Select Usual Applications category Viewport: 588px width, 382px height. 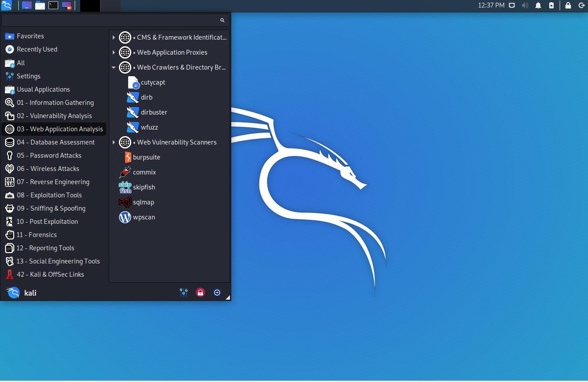[x=54, y=89]
